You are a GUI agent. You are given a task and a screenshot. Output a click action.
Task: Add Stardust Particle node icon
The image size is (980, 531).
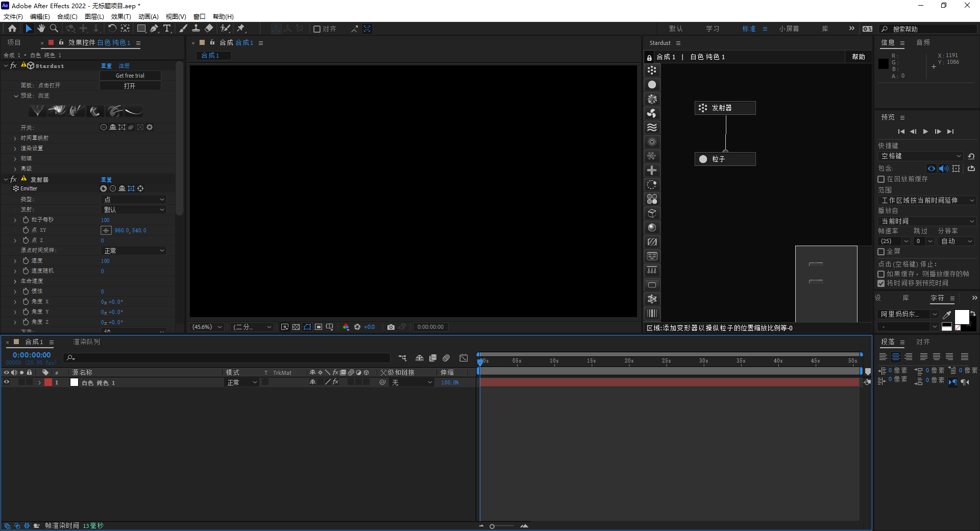pos(652,85)
